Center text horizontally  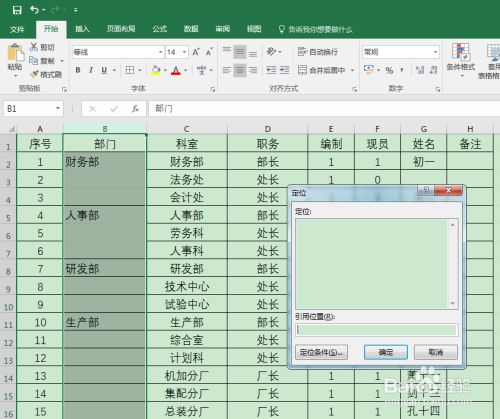point(240,70)
